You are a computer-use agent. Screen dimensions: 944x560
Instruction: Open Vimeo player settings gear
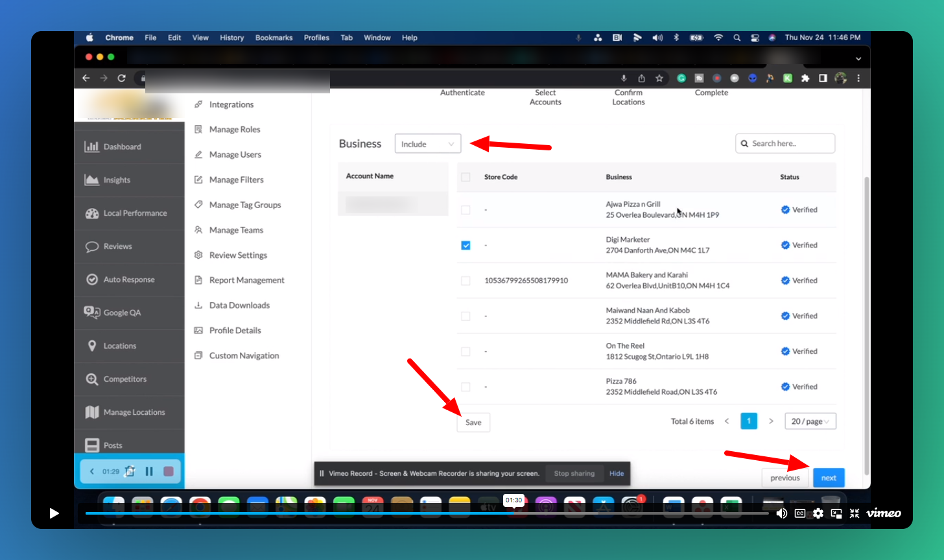click(x=818, y=513)
